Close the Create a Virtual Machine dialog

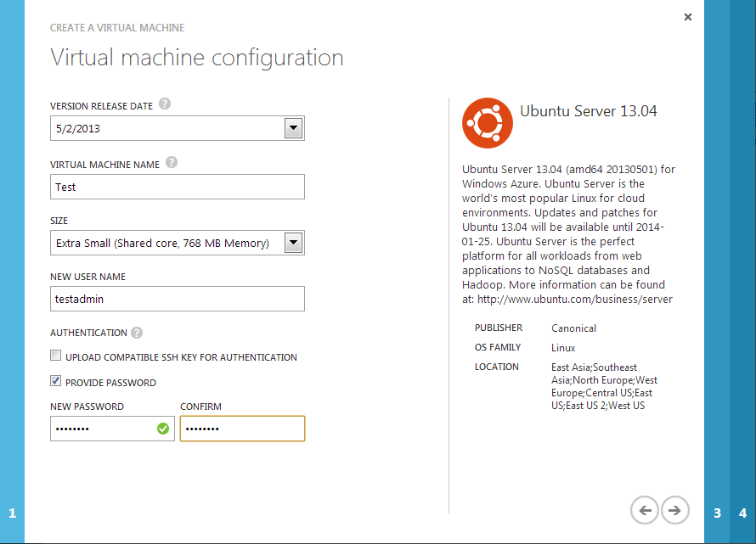687,17
